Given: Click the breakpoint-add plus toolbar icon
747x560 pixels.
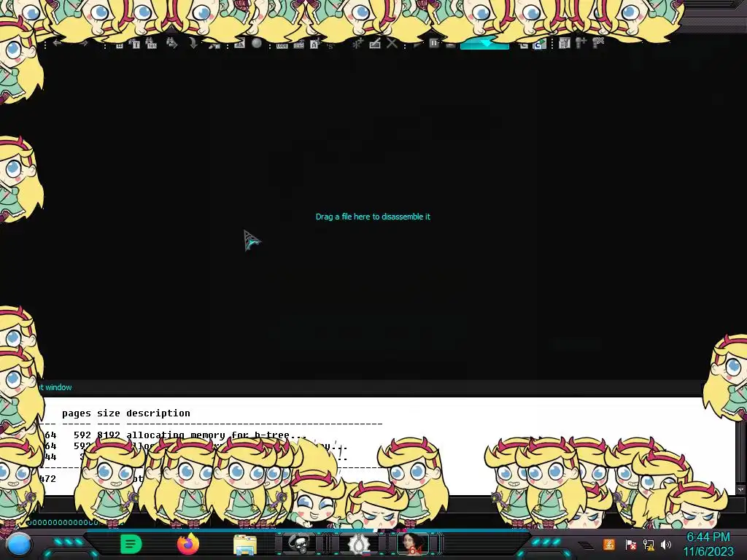Looking at the screenshot, I should (581, 43).
